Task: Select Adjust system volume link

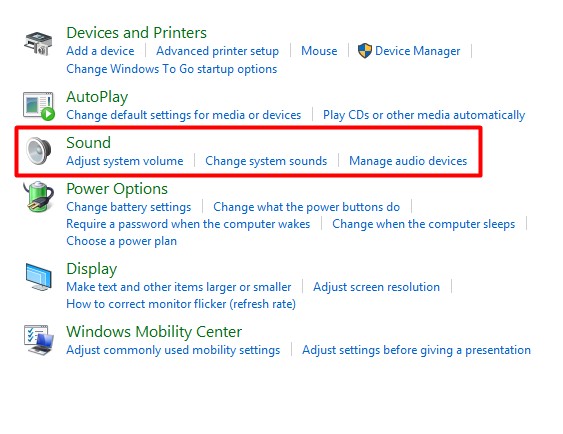Action: tap(125, 161)
